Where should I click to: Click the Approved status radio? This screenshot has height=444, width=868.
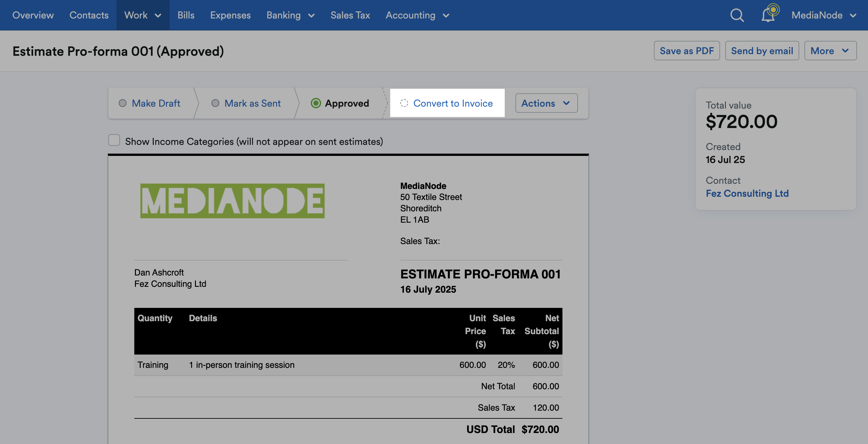coord(316,103)
